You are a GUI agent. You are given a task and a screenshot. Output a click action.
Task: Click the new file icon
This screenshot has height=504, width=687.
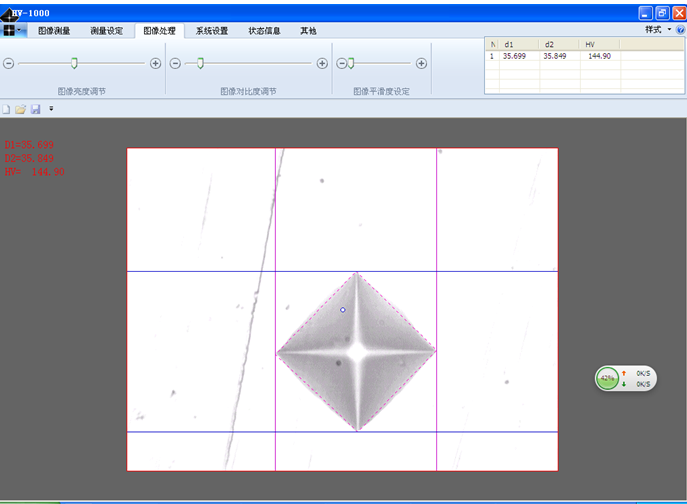pyautogui.click(x=6, y=108)
